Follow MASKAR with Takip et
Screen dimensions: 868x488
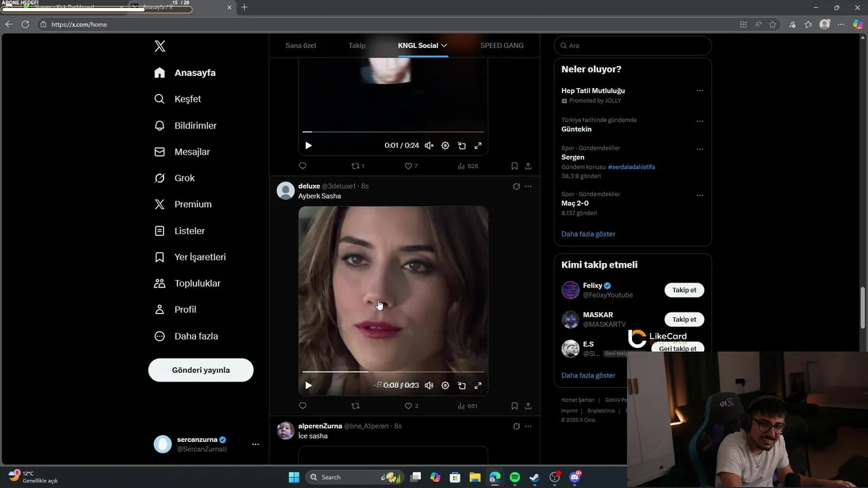pyautogui.click(x=684, y=319)
